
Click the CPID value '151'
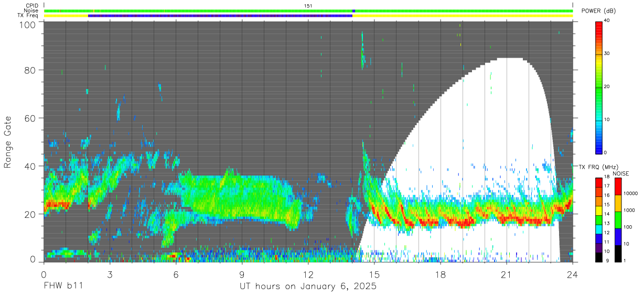click(308, 6)
